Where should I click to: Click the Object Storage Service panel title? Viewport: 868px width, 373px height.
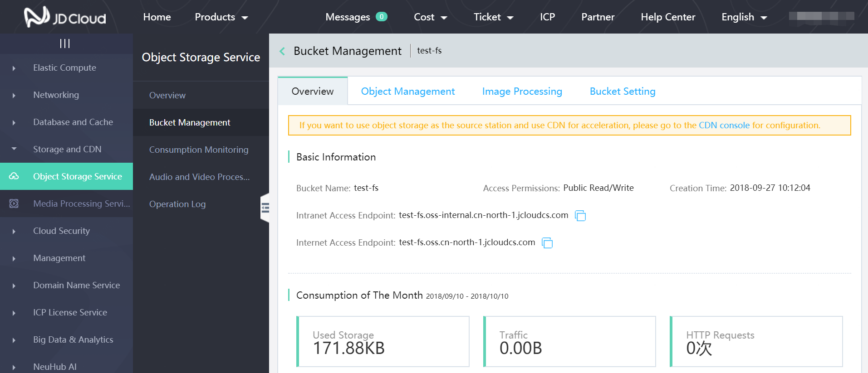pos(201,58)
